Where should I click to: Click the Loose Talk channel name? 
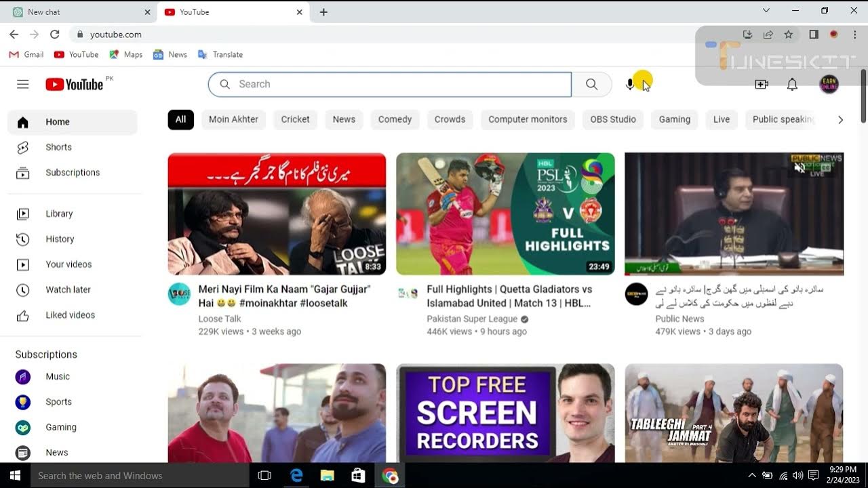click(x=220, y=319)
